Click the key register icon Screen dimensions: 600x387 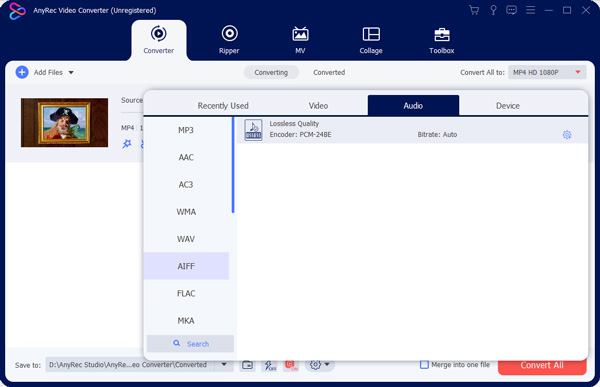pyautogui.click(x=493, y=10)
